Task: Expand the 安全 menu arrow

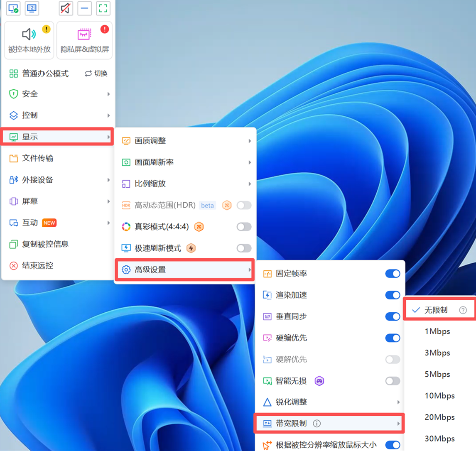Action: coord(108,94)
